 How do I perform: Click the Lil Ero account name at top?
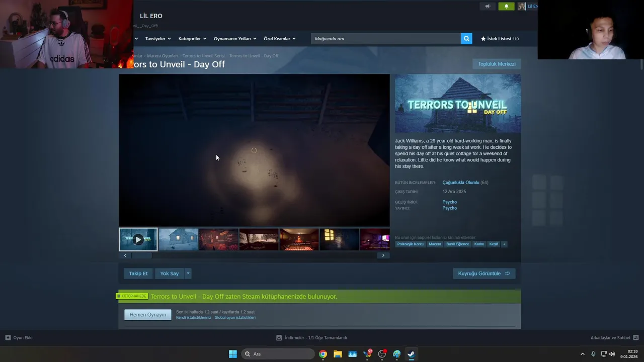(532, 7)
